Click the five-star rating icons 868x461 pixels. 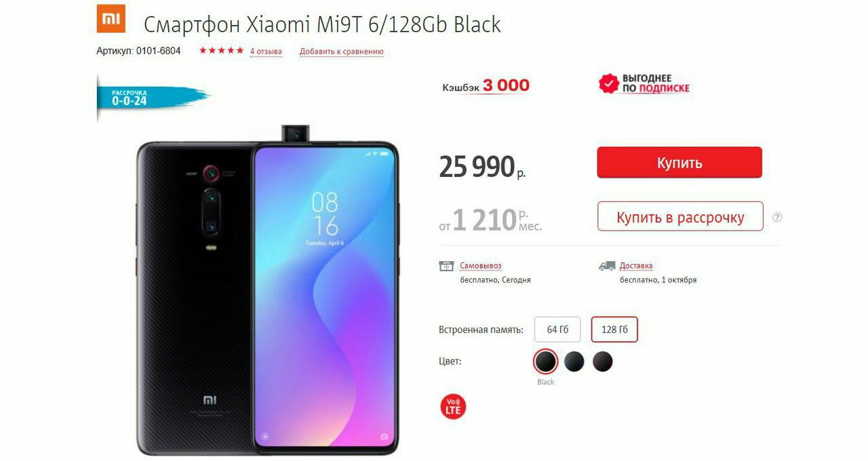point(221,51)
